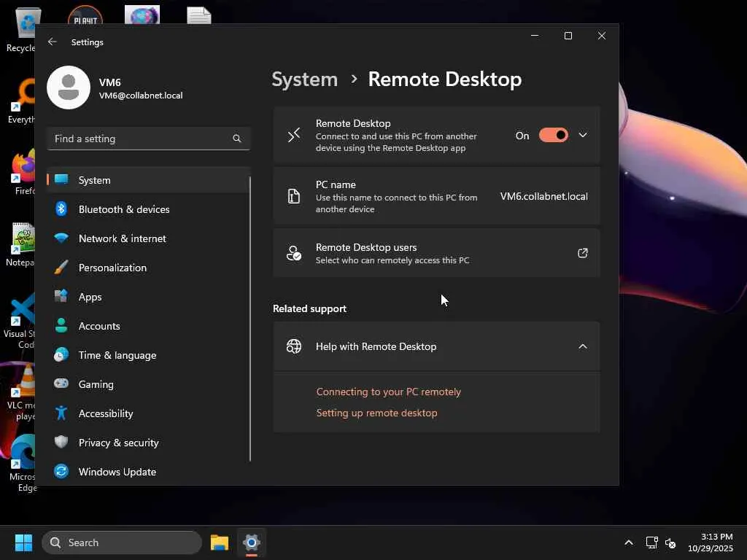Click the Personalization paintbrush icon
747x560 pixels.
coord(62,268)
